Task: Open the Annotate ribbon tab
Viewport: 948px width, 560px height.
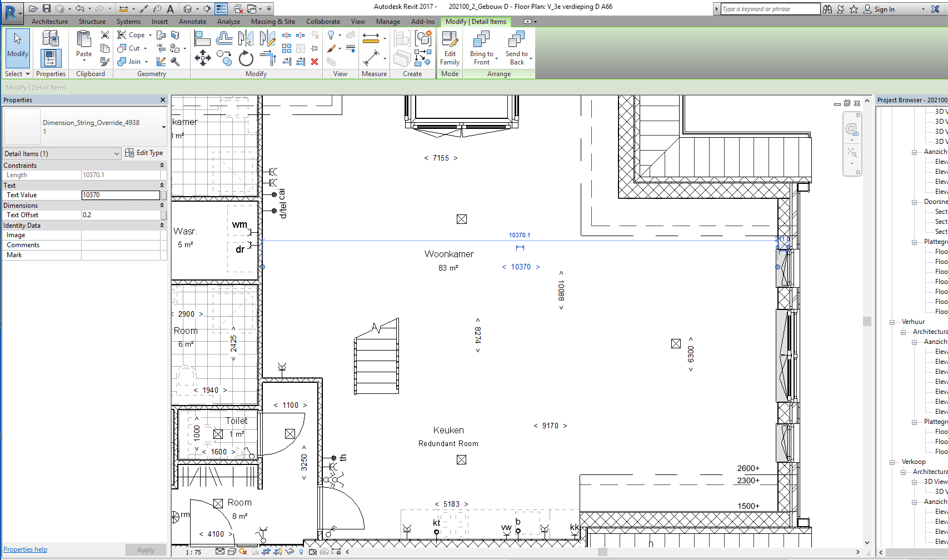Action: [192, 22]
